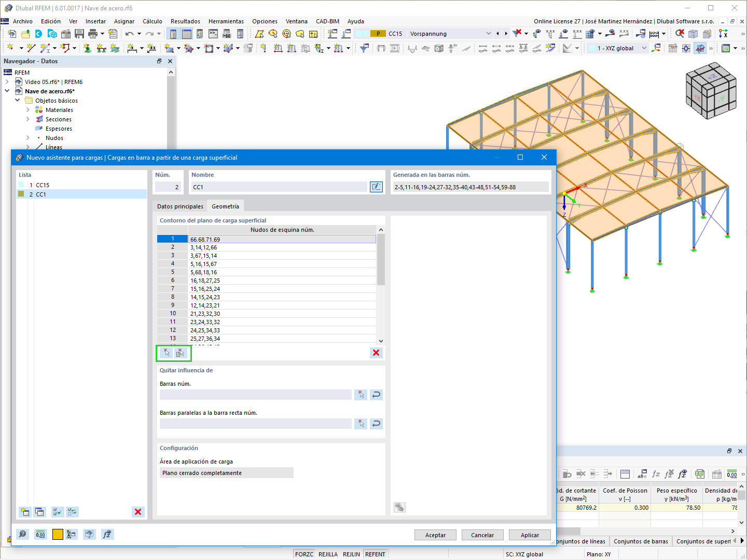Click the fx formula icon at dialog bottom
Image resolution: width=747 pixels, height=560 pixels.
coord(107,535)
